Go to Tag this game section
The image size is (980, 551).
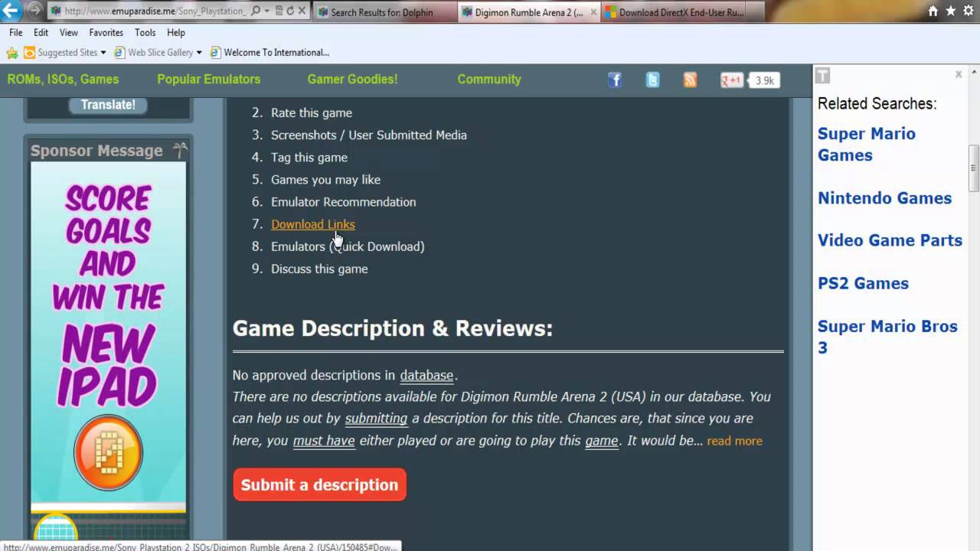pos(309,157)
